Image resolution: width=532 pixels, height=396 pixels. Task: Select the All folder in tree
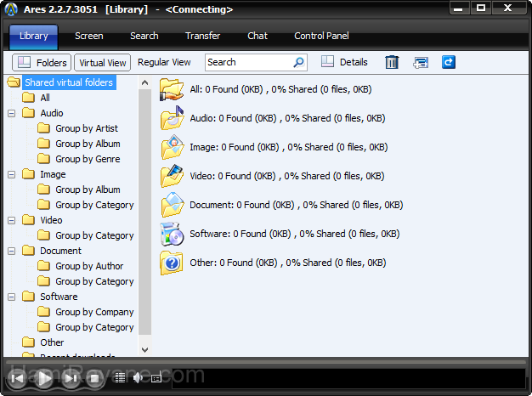pyautogui.click(x=45, y=98)
